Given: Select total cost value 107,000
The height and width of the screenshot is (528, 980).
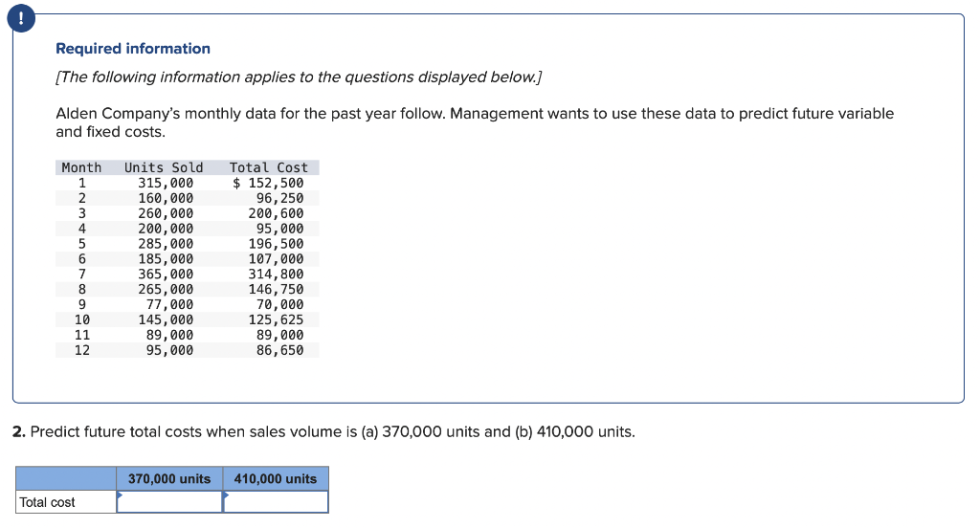Looking at the screenshot, I should coord(277,258).
